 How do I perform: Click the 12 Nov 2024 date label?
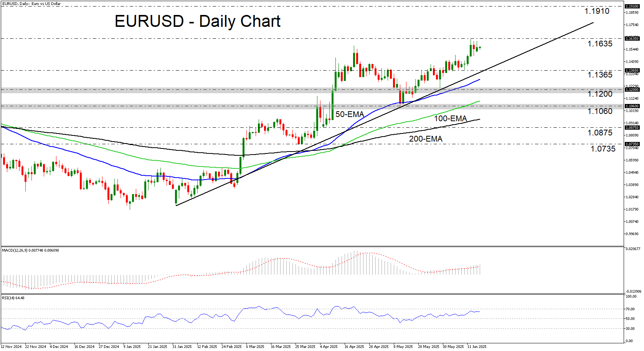click(x=11, y=347)
